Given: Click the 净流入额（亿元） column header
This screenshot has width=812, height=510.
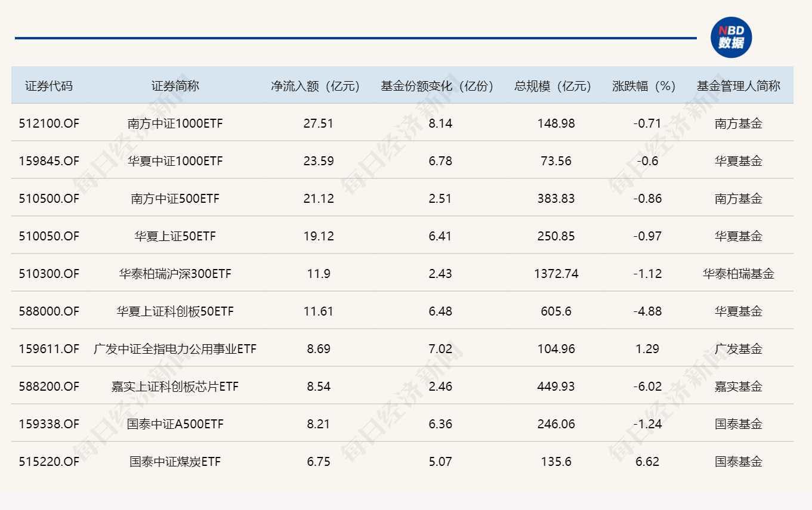Looking at the screenshot, I should tap(318, 86).
